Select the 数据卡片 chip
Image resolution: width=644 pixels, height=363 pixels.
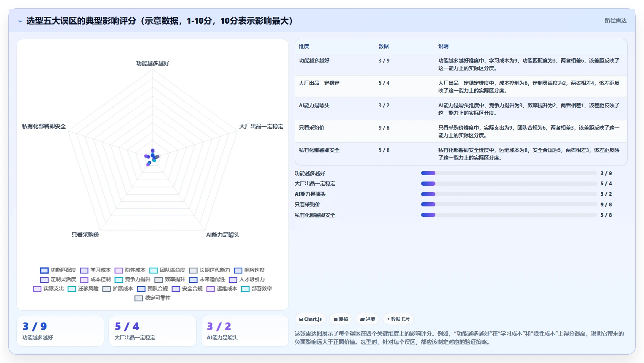(x=398, y=319)
